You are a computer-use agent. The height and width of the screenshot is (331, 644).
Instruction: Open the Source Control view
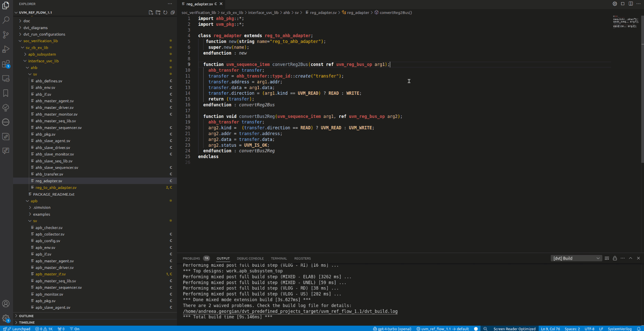pyautogui.click(x=6, y=35)
